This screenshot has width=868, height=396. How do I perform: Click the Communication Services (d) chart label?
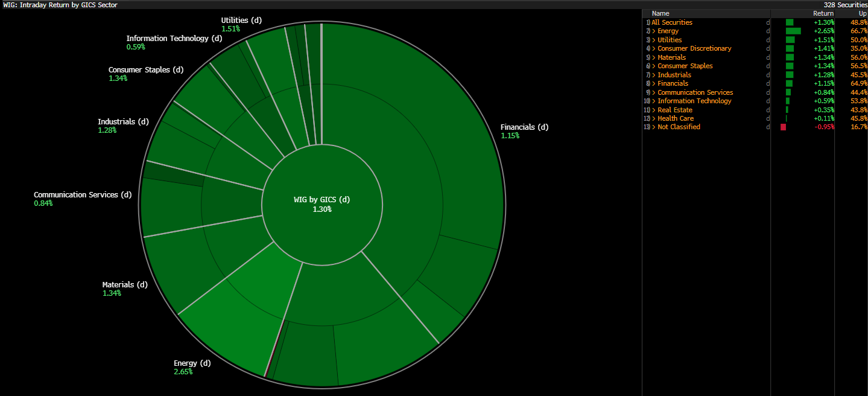pyautogui.click(x=82, y=195)
